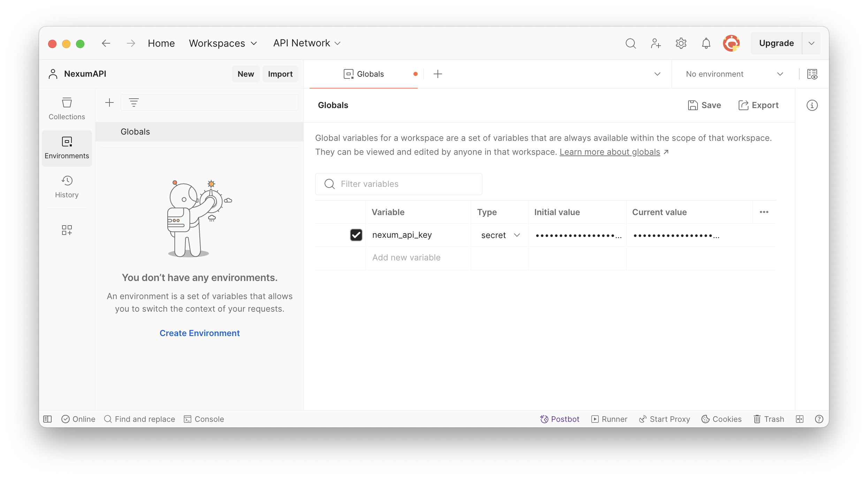Open the settings gear icon
Viewport: 868px width, 479px height.
681,43
